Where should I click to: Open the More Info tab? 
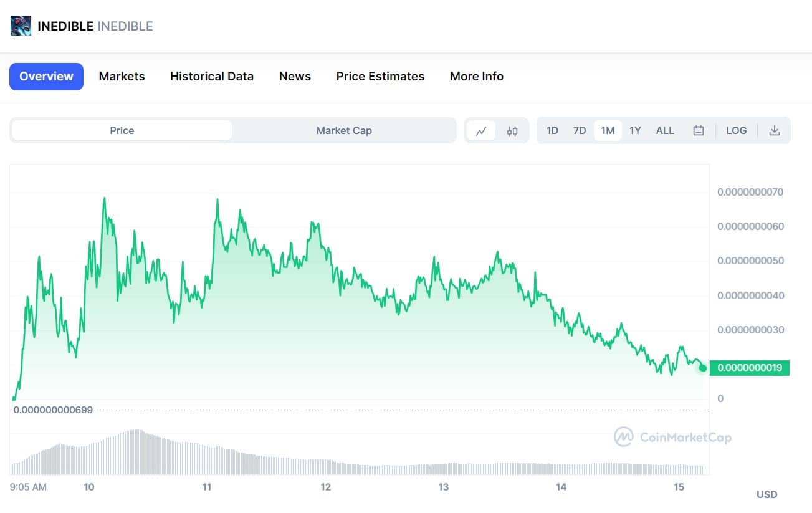pos(477,77)
